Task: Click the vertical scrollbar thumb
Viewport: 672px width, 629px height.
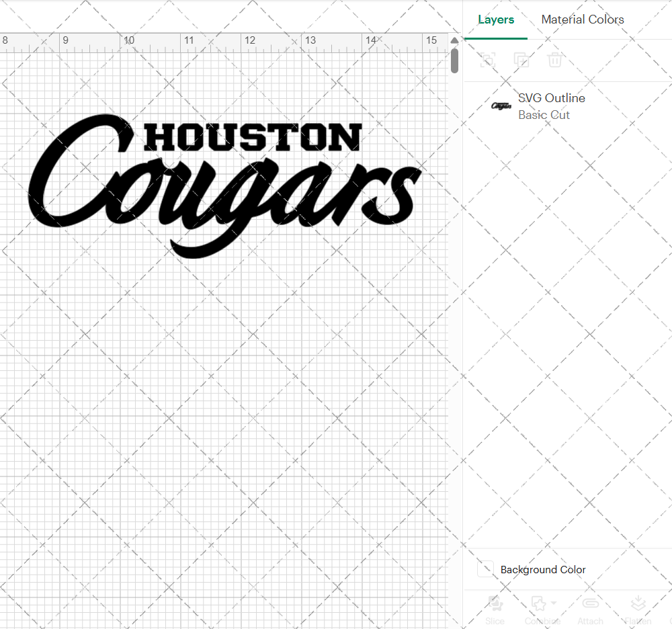Action: pos(455,61)
